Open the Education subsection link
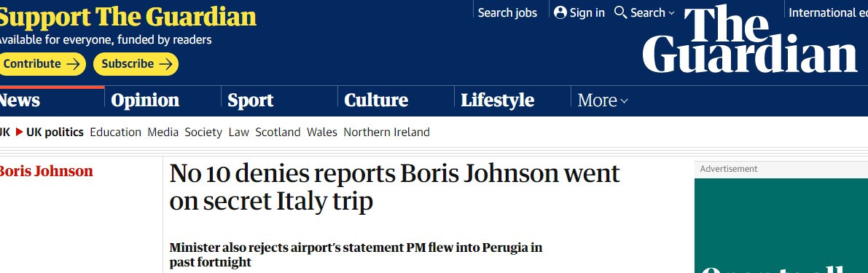The image size is (868, 273). click(x=115, y=132)
